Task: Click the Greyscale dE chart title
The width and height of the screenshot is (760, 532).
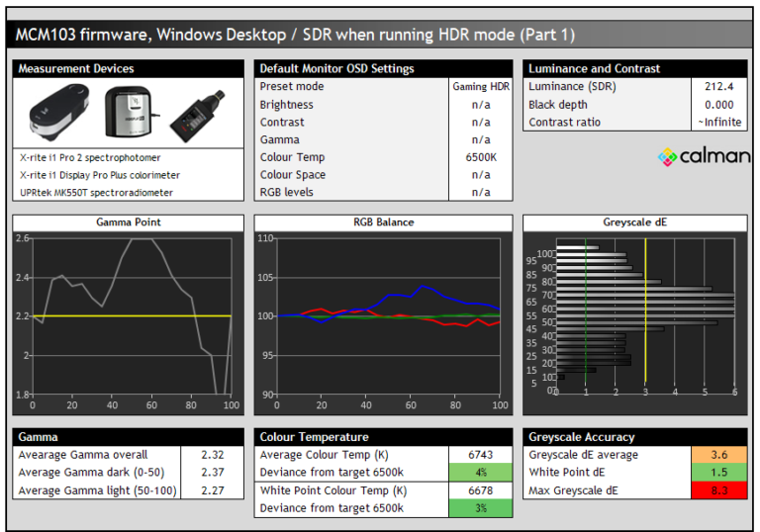Action: tap(634, 222)
